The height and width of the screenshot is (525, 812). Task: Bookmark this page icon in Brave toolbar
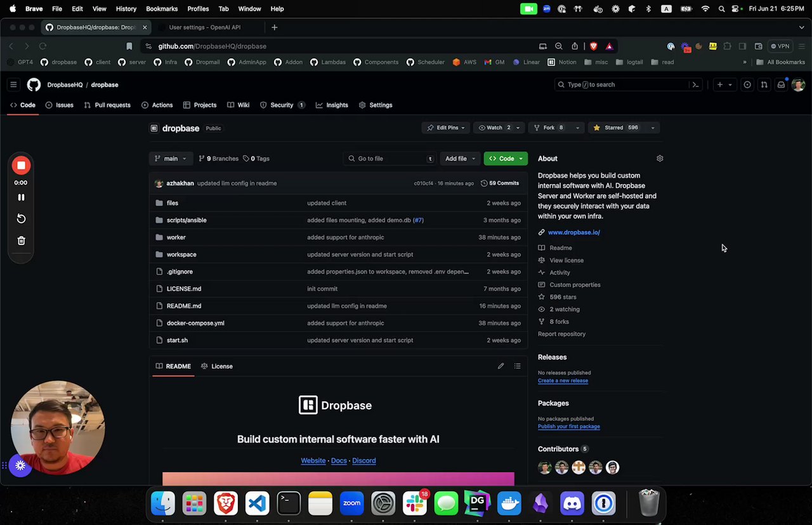pos(129,46)
